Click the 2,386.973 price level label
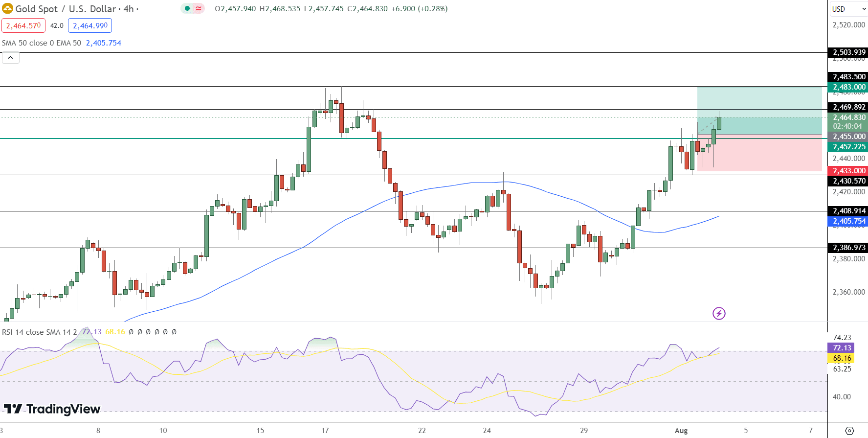The image size is (868, 438). tap(848, 248)
